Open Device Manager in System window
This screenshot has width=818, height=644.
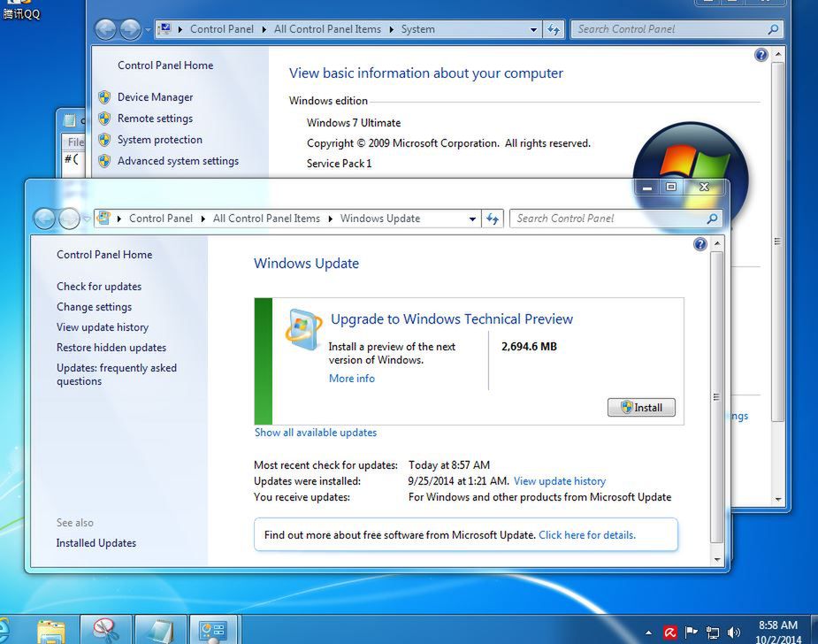point(155,97)
